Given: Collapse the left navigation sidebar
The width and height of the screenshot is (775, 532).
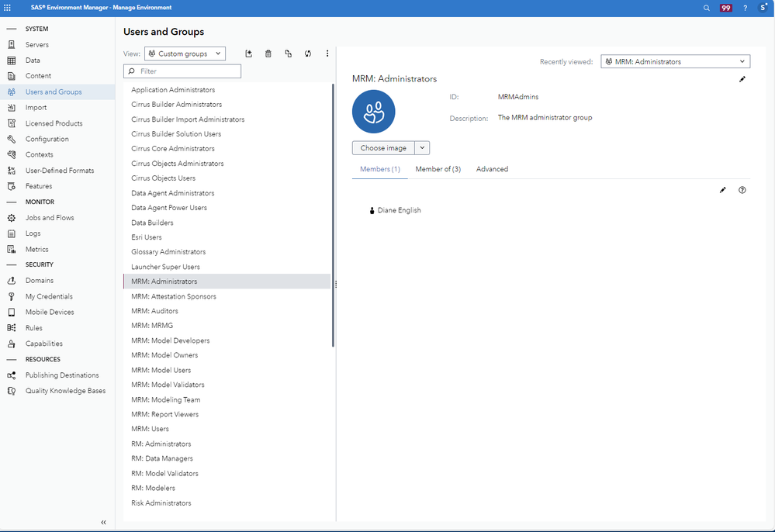Looking at the screenshot, I should (103, 522).
